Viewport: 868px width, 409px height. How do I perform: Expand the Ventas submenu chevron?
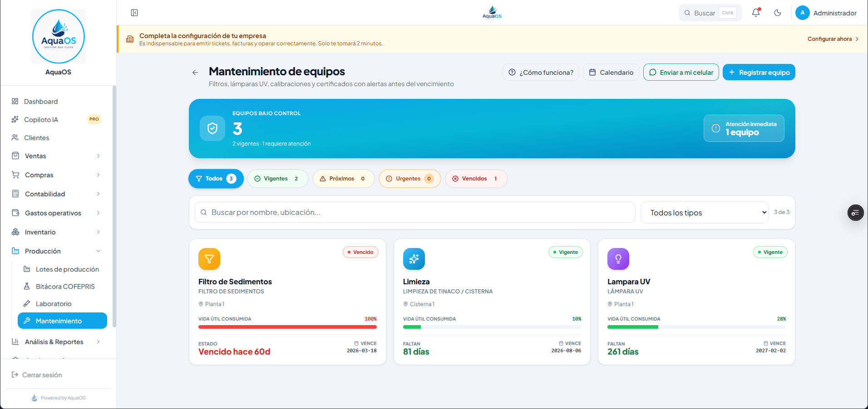98,156
